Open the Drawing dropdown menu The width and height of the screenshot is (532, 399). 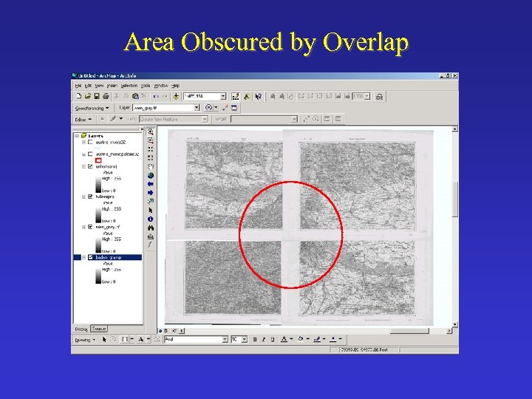tap(85, 340)
